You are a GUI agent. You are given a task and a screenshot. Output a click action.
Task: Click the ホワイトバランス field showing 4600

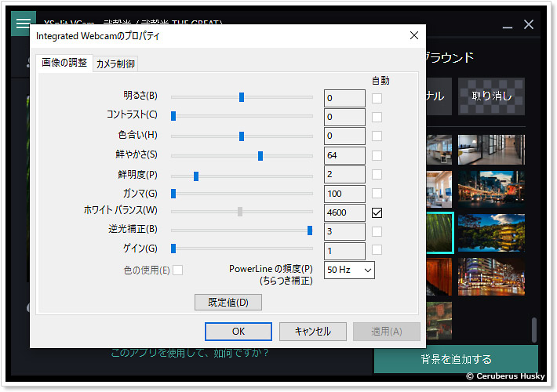click(344, 212)
